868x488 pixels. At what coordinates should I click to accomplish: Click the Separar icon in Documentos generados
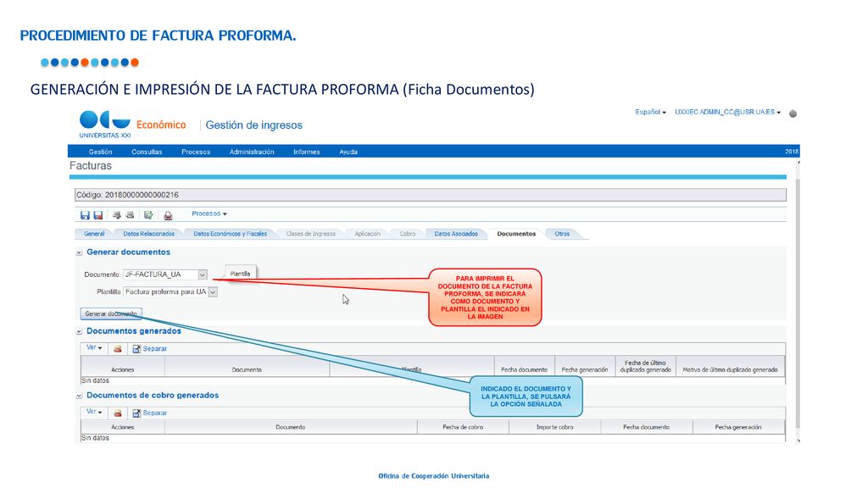tap(136, 348)
